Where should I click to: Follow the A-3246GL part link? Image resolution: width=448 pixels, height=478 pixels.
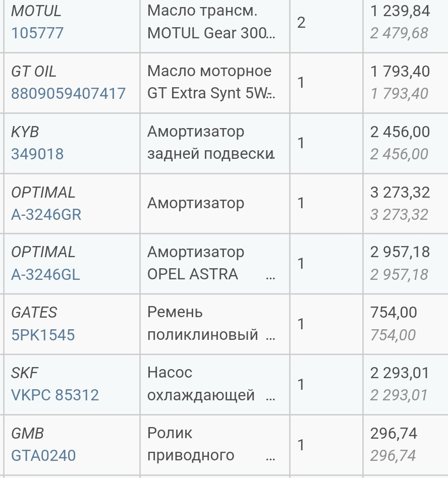click(45, 275)
